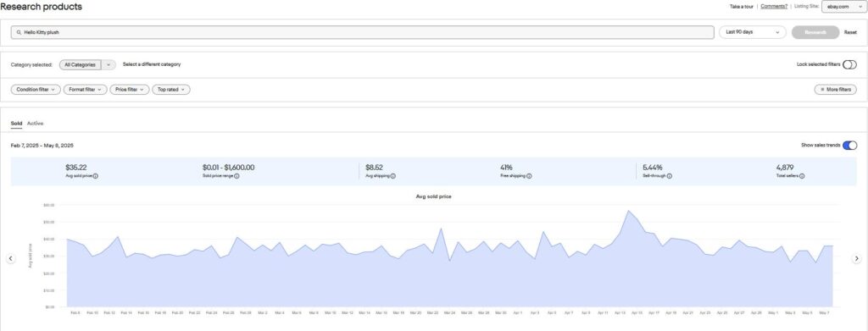Viewport: 868px width, 331px height.
Task: Click the Take a tour link
Action: pos(741,7)
